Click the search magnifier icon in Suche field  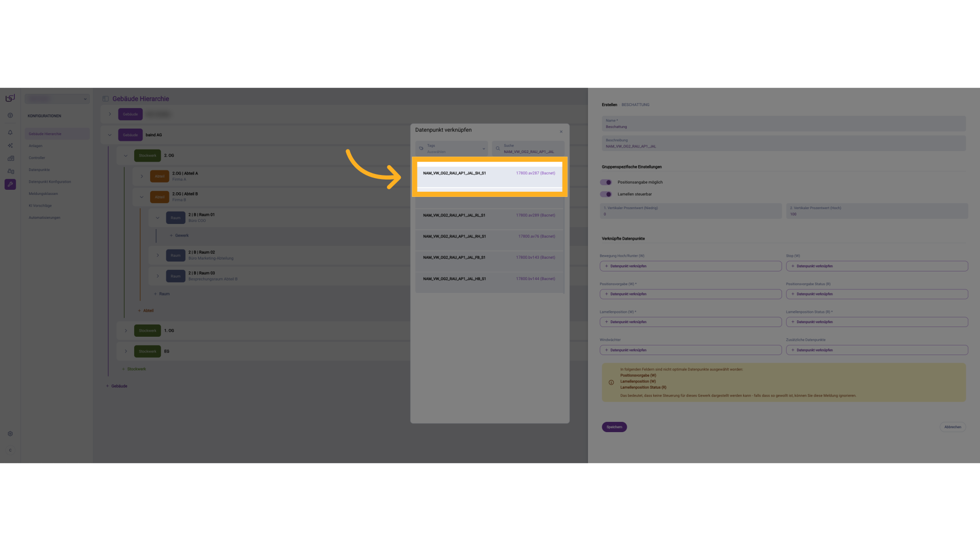tap(498, 148)
